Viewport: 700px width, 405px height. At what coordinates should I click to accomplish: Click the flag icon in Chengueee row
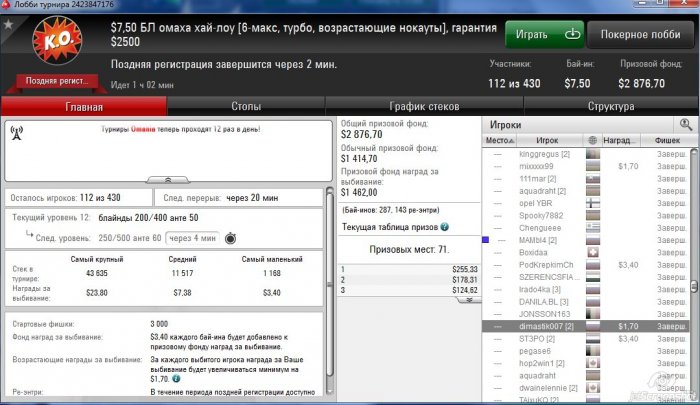[x=593, y=228]
